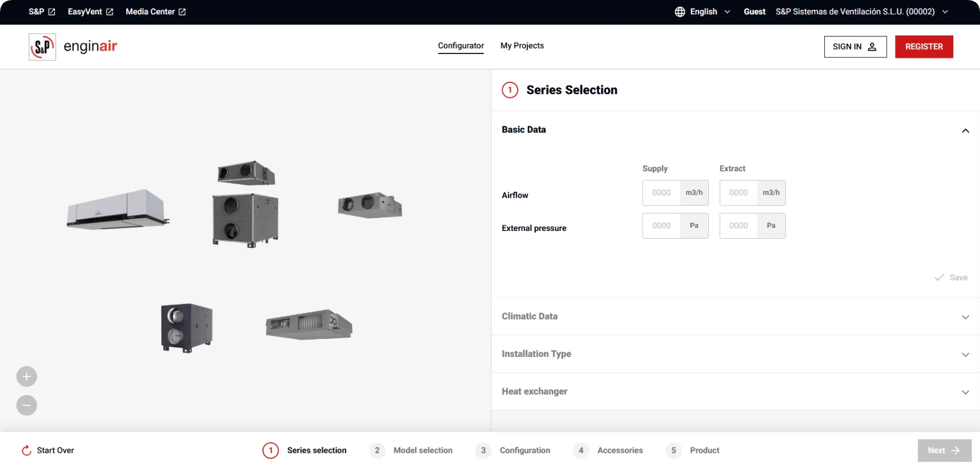Expand the Installation Type section
This screenshot has width=980, height=467.
[736, 354]
